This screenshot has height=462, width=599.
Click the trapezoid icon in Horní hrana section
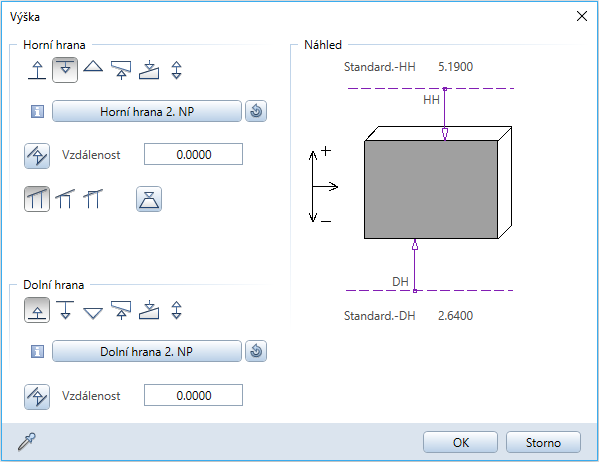pos(149,199)
